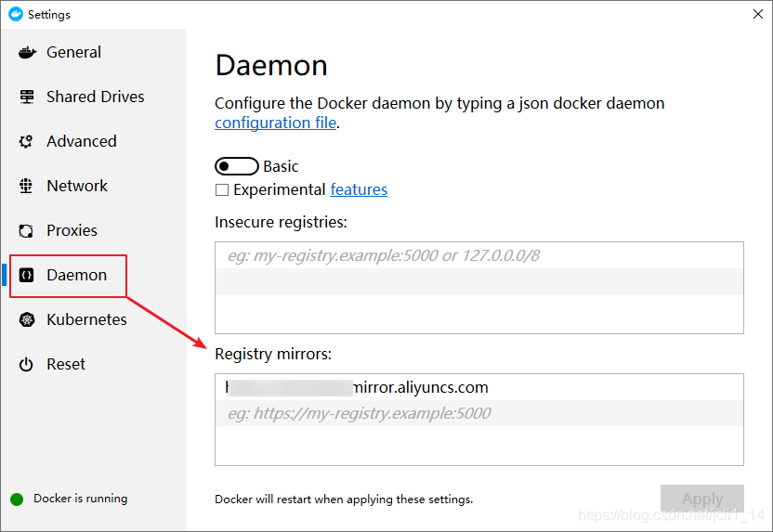Screen dimensions: 773x532
Task: Click the Kubernetes wheel icon
Action: [27, 319]
